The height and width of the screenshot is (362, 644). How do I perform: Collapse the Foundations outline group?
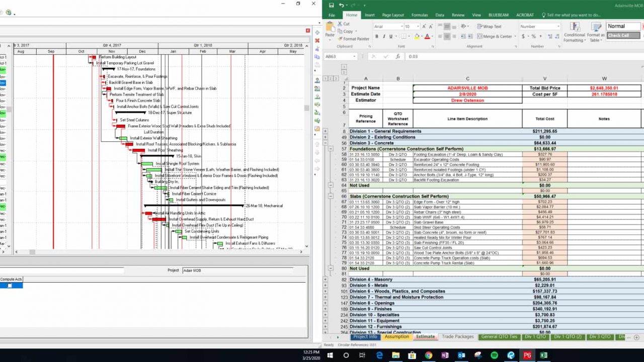click(x=331, y=149)
